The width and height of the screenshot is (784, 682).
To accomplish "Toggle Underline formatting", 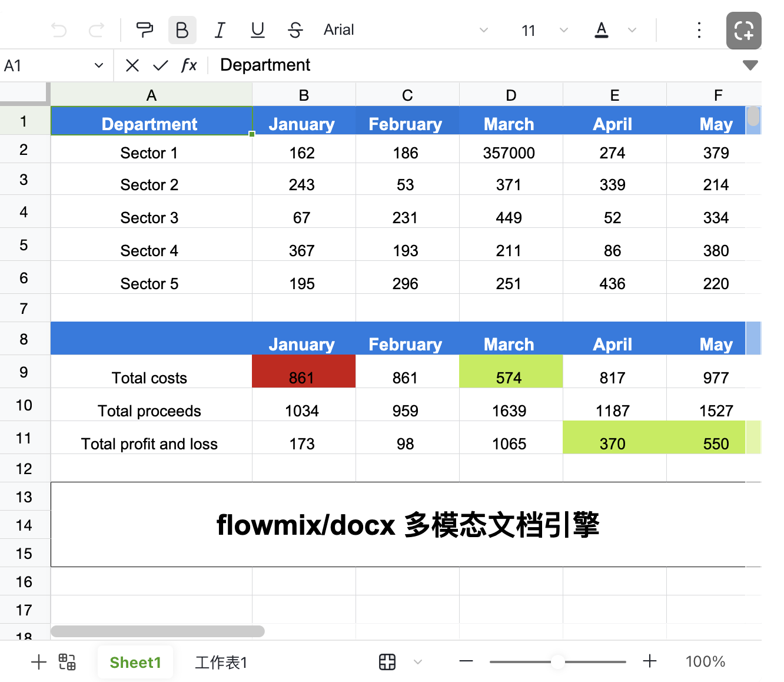I will 257,30.
